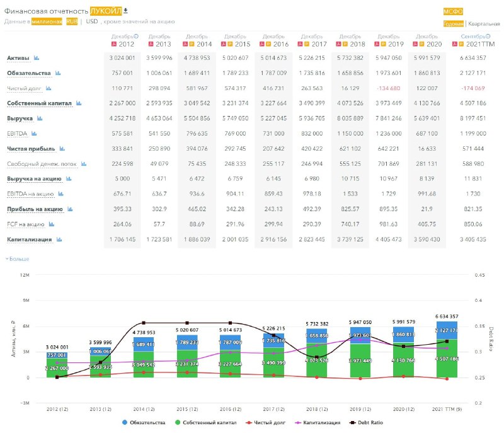The width and height of the screenshot is (504, 433).
Task: Click the negative net debt value -134 680
Action: (389, 88)
